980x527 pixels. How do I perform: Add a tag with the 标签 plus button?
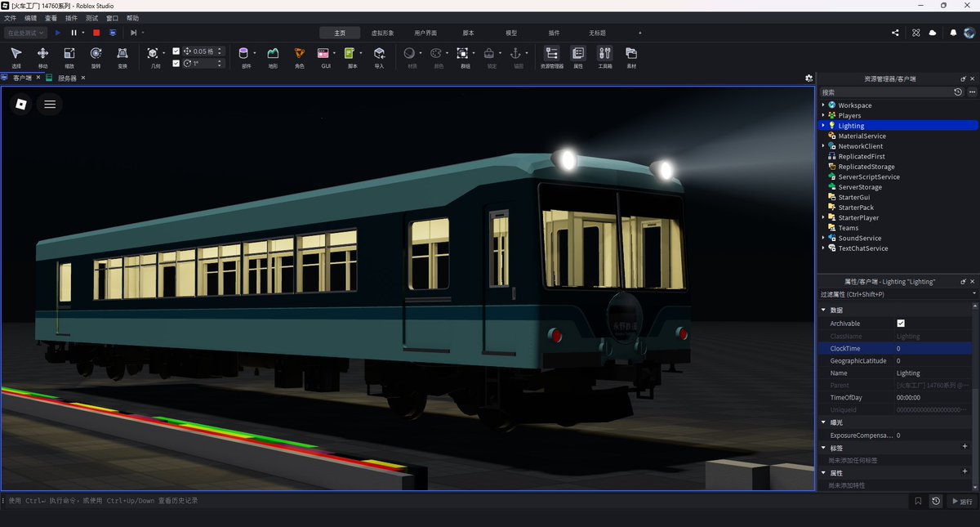pos(964,447)
